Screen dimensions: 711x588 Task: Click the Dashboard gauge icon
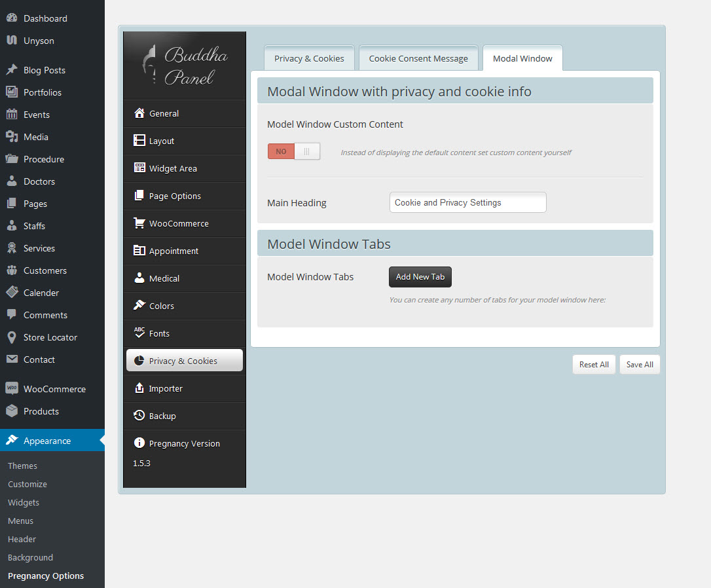pos(12,18)
